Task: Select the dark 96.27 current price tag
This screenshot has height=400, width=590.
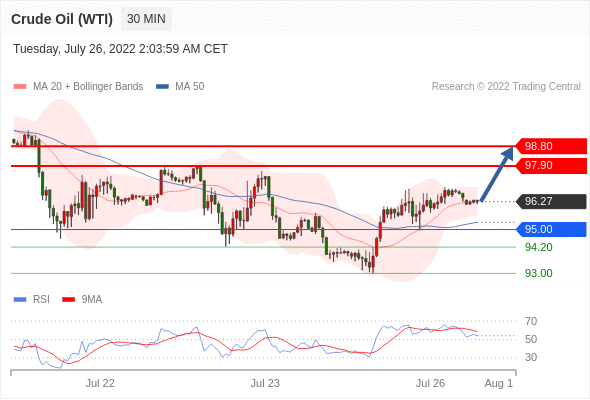Action: (x=551, y=201)
